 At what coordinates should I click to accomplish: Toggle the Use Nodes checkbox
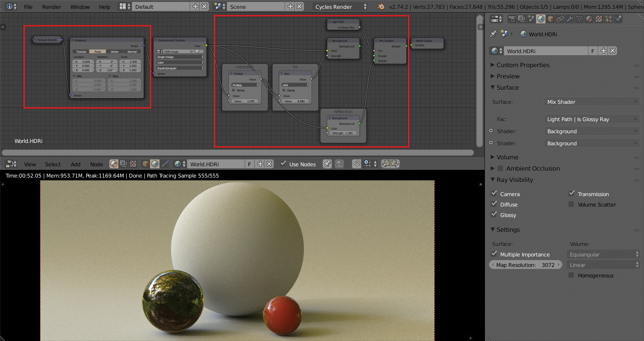tap(283, 164)
